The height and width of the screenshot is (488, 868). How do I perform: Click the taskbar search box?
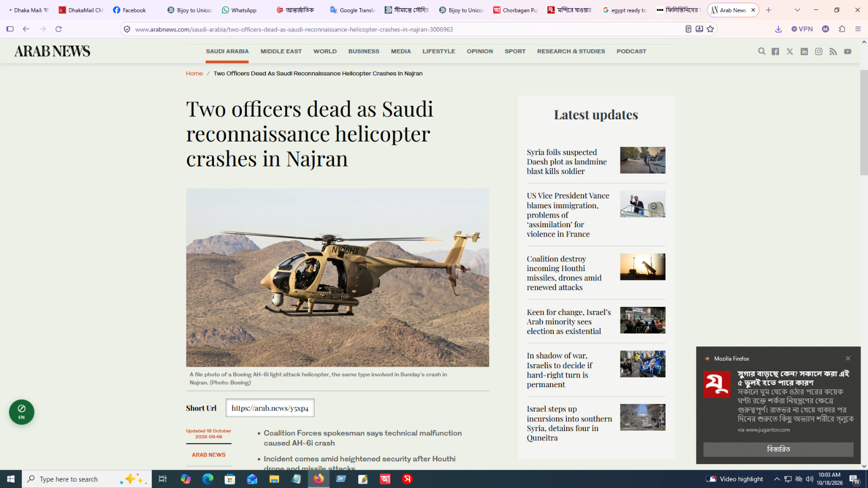87,479
